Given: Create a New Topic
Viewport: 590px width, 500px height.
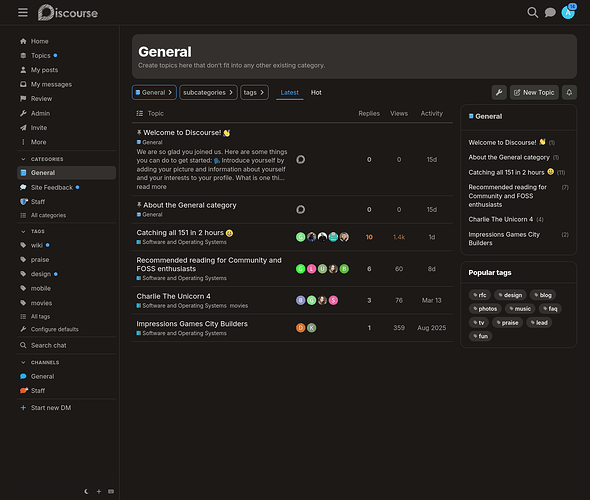Looking at the screenshot, I should 534,92.
